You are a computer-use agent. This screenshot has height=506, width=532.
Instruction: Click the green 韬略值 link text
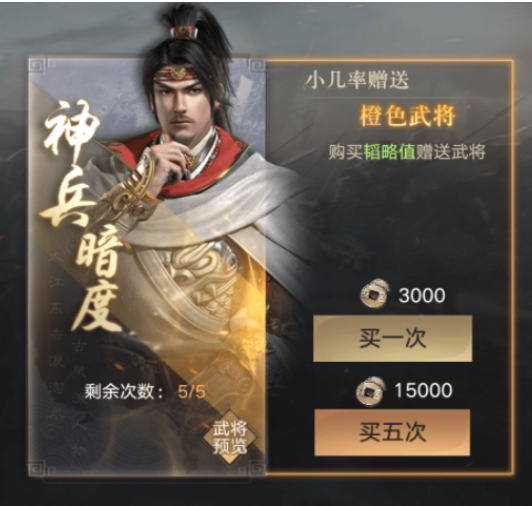click(x=390, y=152)
